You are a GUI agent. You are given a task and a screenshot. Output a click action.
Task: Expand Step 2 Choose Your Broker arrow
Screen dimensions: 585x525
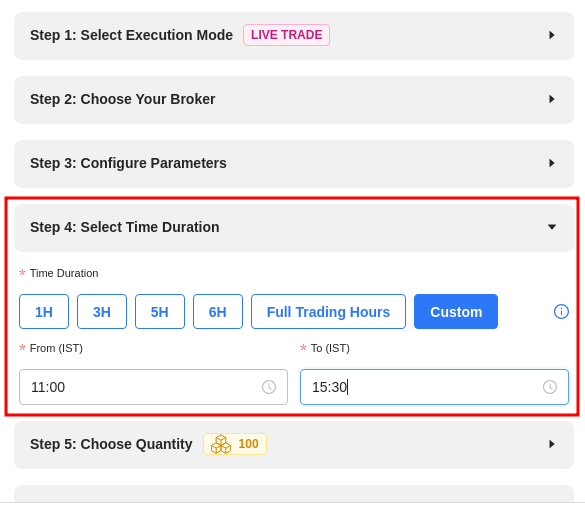point(551,99)
